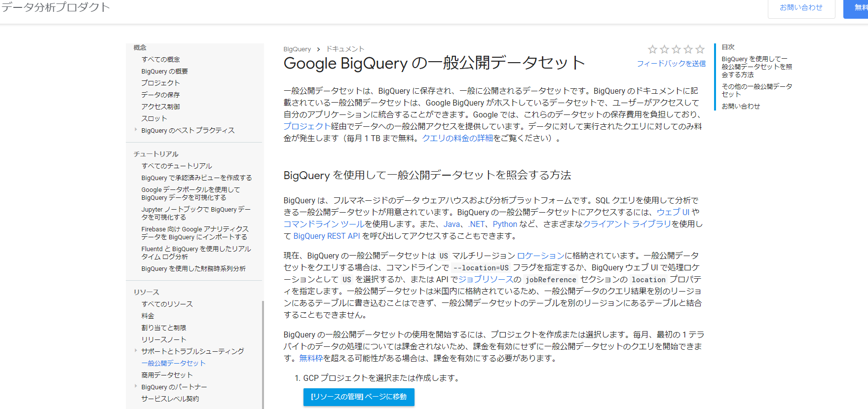Click データ分析プロダクト header title
Image resolution: width=868 pixels, height=409 pixels.
[55, 7]
